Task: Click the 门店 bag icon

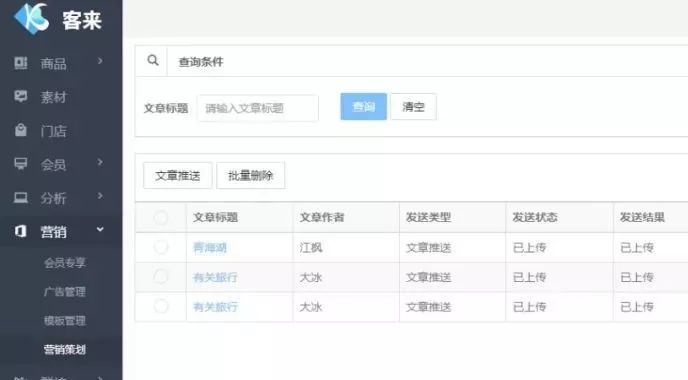Action: (21, 130)
